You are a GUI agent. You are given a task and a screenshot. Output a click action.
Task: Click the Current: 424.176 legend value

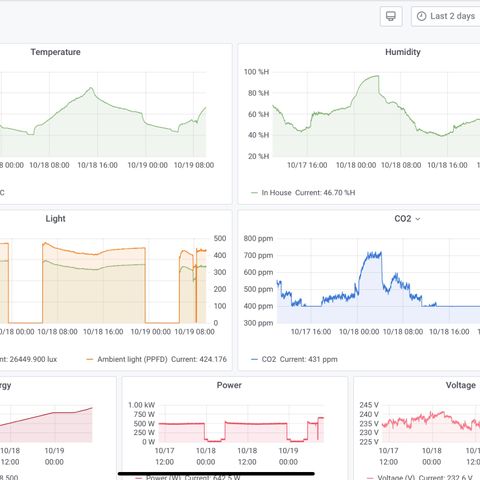pos(199,359)
